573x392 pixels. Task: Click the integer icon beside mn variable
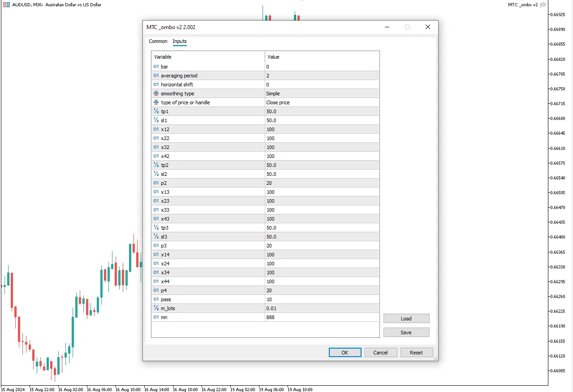tap(156, 317)
